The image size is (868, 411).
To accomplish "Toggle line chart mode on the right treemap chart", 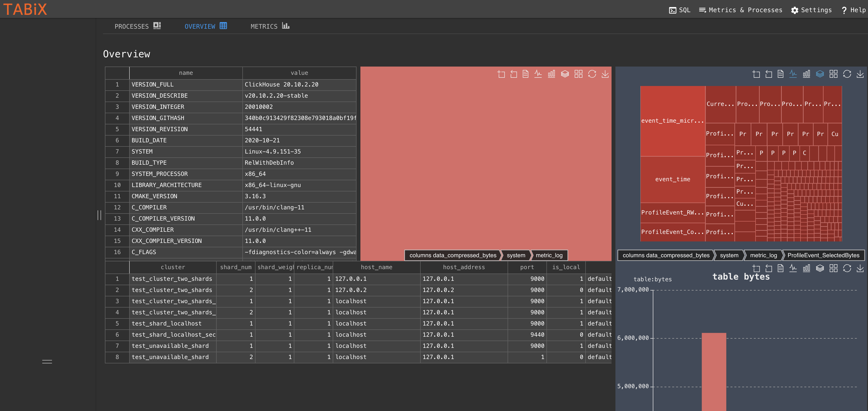I will point(793,74).
